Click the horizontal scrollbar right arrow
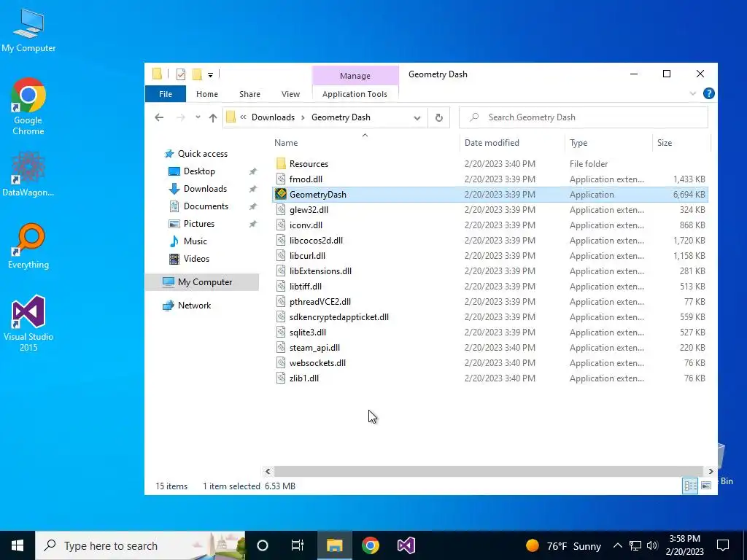This screenshot has width=747, height=560. 711,471
